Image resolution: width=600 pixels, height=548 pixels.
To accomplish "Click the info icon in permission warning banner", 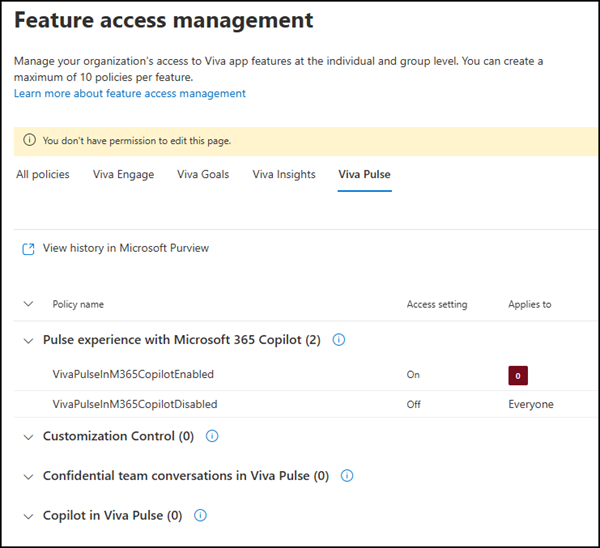I will [x=29, y=140].
